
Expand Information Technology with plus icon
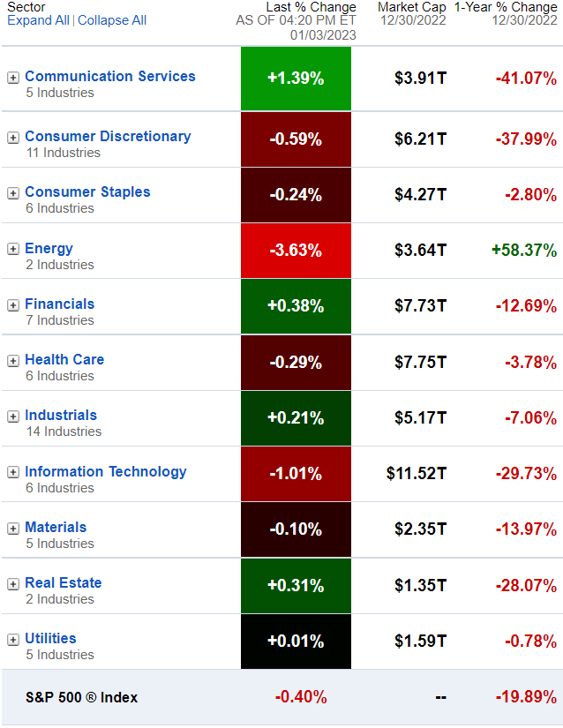[x=13, y=473]
